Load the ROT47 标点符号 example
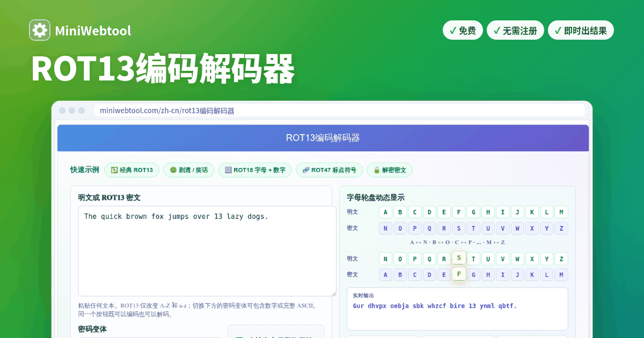The height and width of the screenshot is (338, 644). pyautogui.click(x=329, y=170)
